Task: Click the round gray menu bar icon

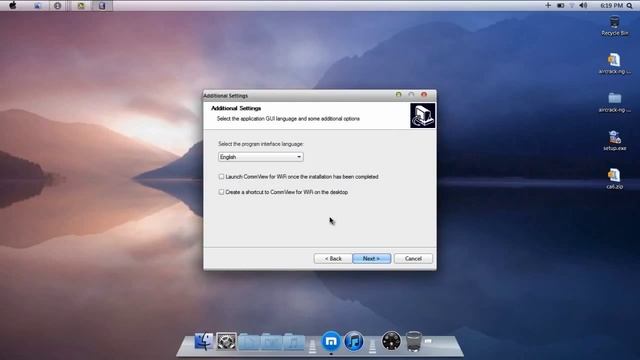Action: click(x=57, y=6)
